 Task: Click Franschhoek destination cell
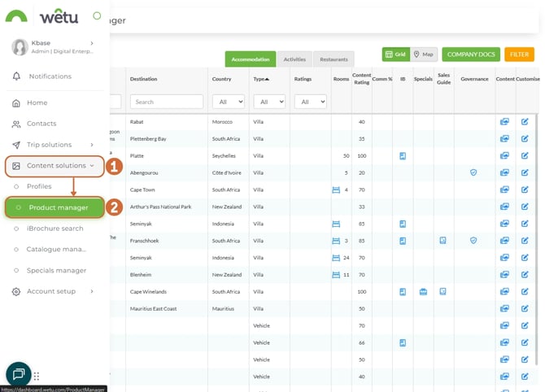144,241
